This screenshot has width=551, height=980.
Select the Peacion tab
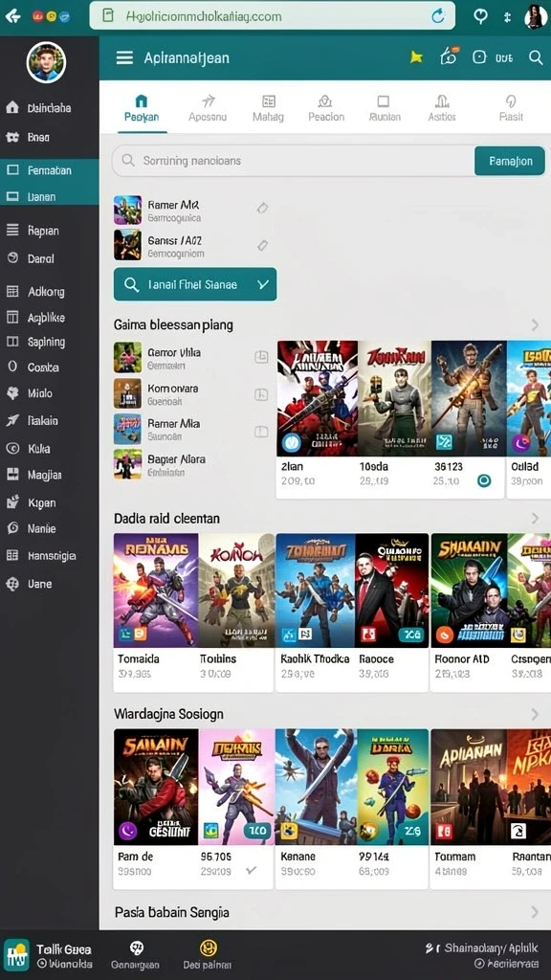pyautogui.click(x=326, y=108)
